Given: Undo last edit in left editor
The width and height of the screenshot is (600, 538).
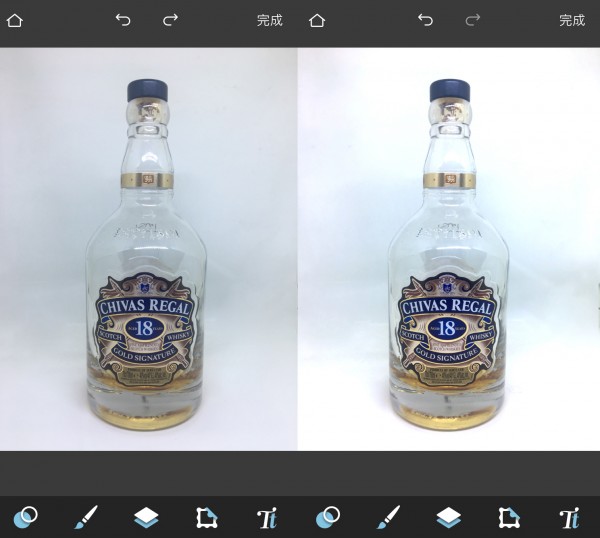Looking at the screenshot, I should [123, 20].
